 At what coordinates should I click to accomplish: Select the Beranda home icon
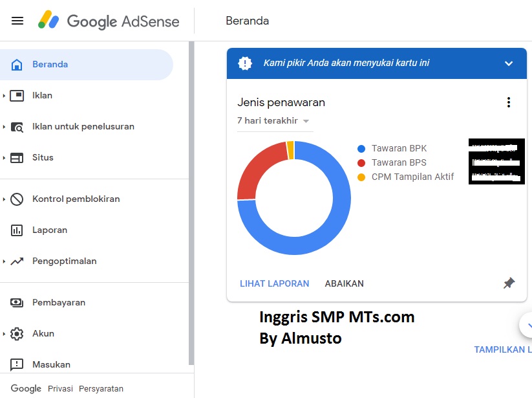16,64
